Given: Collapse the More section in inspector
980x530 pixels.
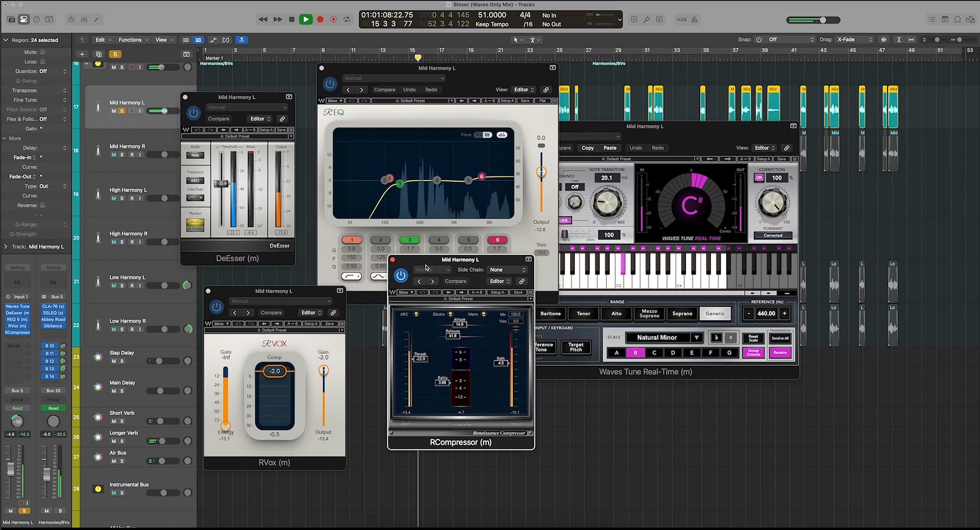Looking at the screenshot, I should click(x=5, y=138).
